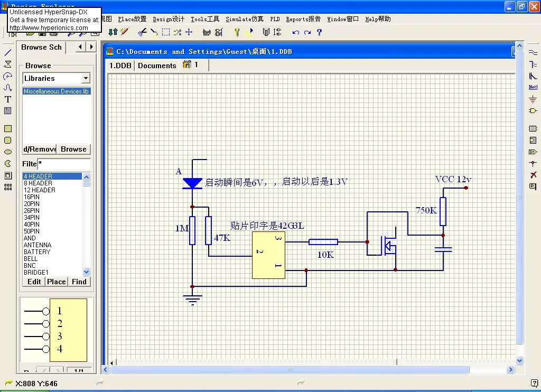541x392 pixels.
Task: Click the Deselect All icon
Action: point(178,32)
